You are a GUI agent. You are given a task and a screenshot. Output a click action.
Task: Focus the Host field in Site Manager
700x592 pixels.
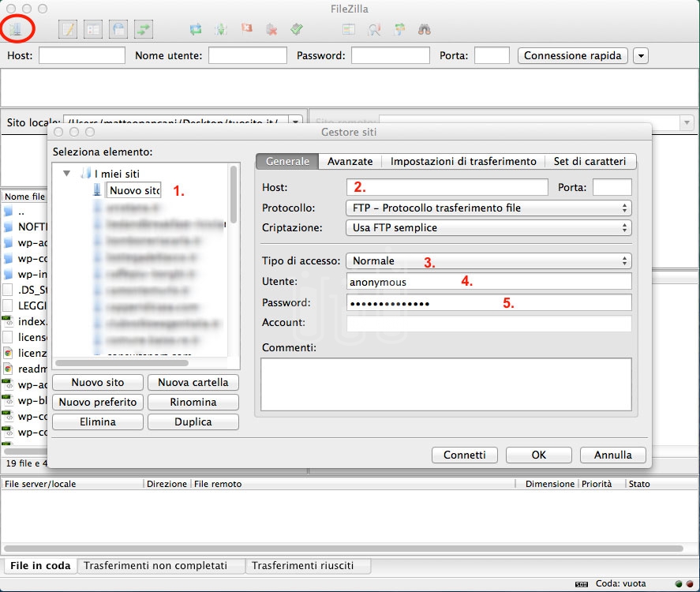(447, 187)
